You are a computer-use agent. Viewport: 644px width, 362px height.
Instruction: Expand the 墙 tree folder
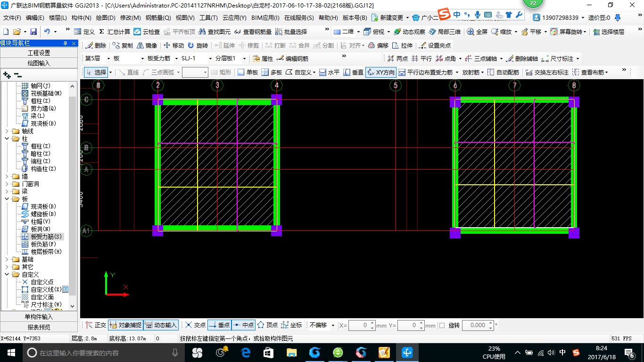[x=7, y=176]
